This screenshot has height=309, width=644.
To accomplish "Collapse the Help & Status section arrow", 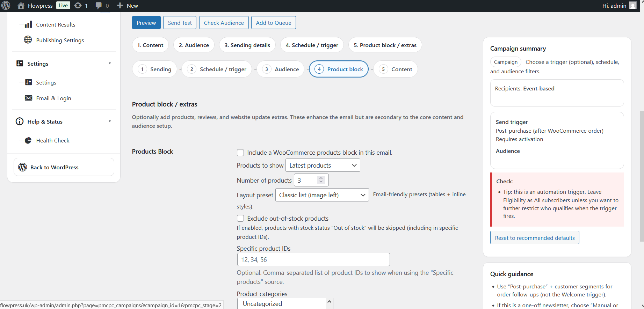I will pyautogui.click(x=110, y=122).
